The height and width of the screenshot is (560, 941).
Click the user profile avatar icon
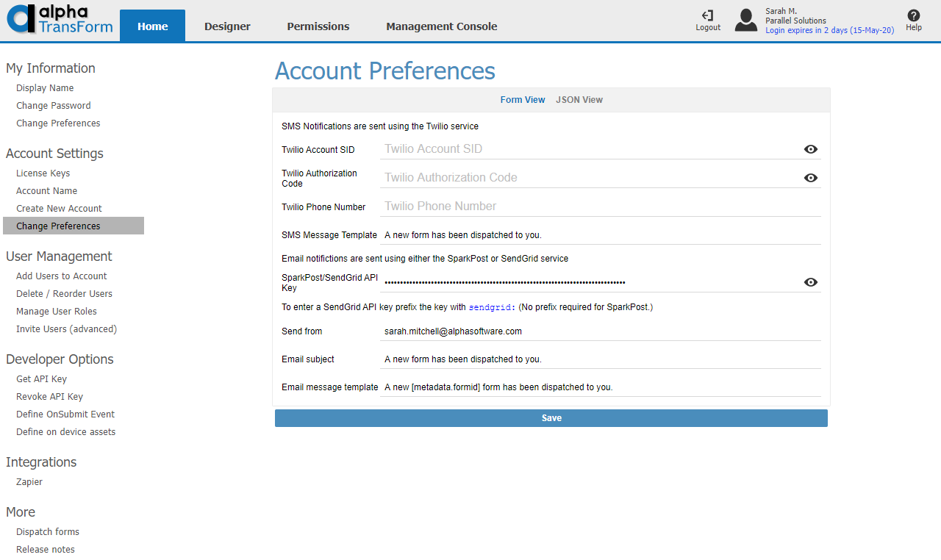(745, 20)
